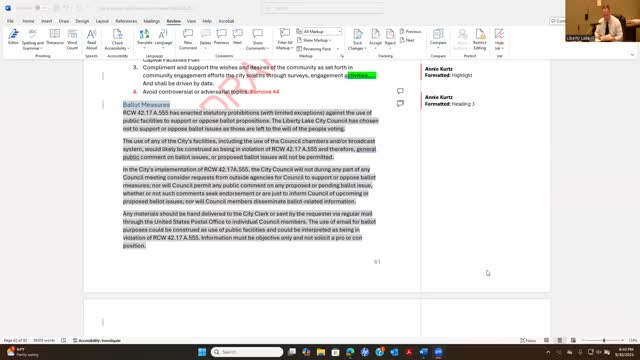Open Windows Start menu
The image size is (640, 360).
coord(202,352)
